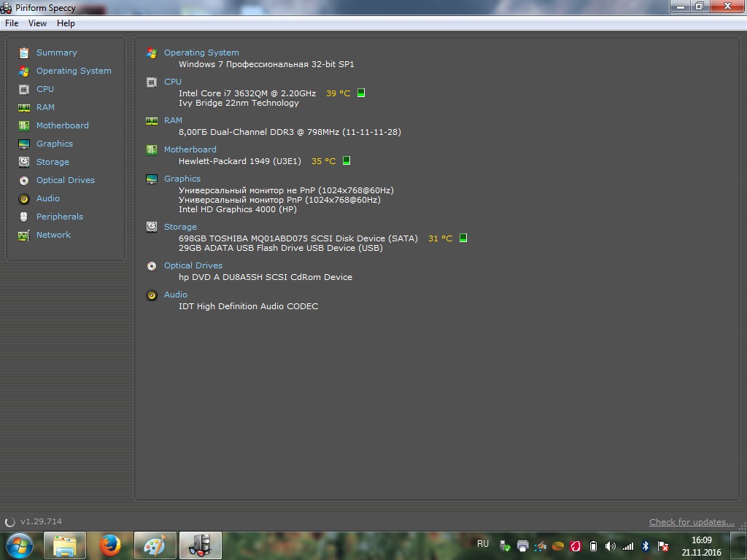Click the RAM icon in main panel
Viewport: 747px width, 560px height.
pyautogui.click(x=152, y=121)
